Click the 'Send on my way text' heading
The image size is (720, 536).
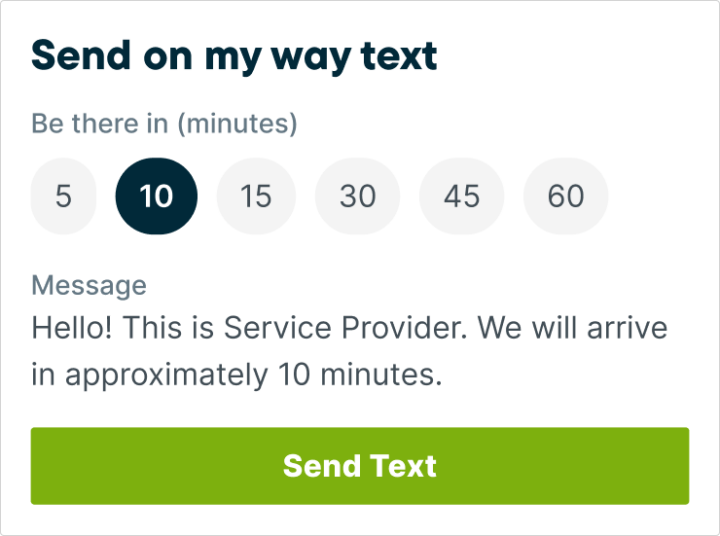coord(234,56)
